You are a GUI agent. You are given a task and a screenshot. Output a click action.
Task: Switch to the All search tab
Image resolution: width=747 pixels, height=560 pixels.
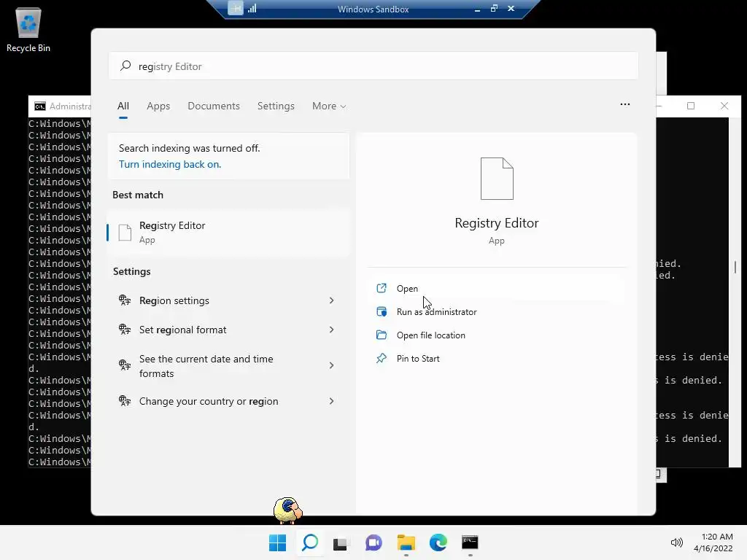123,106
